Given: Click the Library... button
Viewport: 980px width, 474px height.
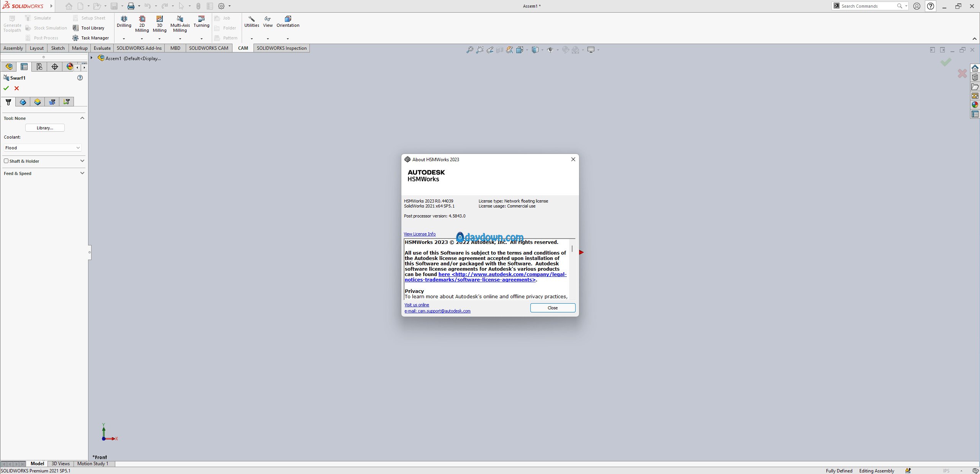Looking at the screenshot, I should 45,128.
